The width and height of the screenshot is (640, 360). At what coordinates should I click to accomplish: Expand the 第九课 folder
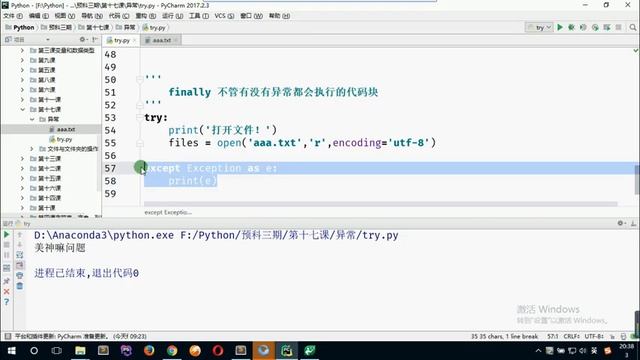22,60
